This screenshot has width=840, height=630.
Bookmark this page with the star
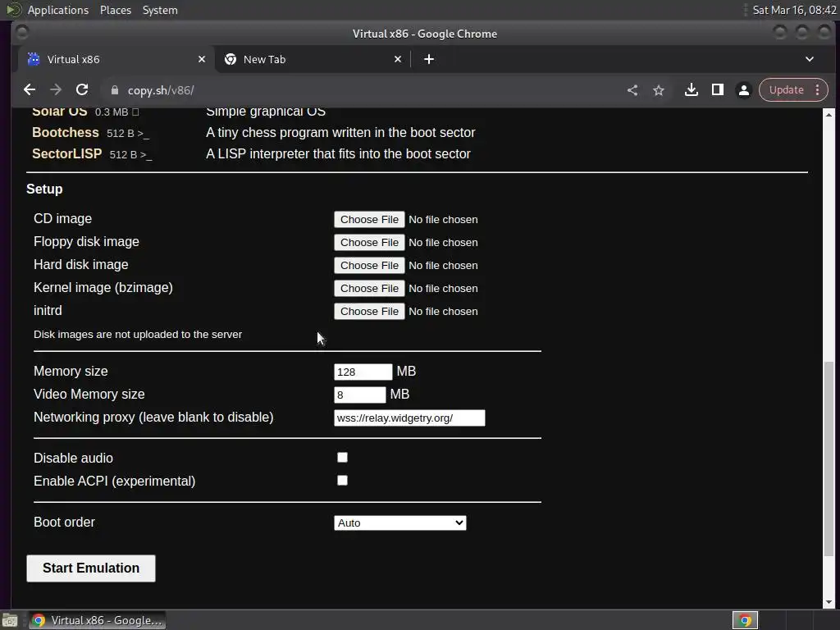[x=659, y=90]
